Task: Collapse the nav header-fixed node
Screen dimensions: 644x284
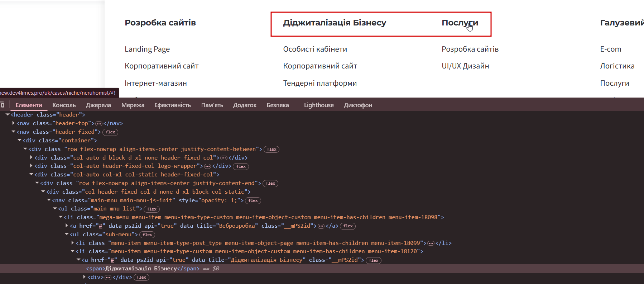Action: (x=14, y=132)
